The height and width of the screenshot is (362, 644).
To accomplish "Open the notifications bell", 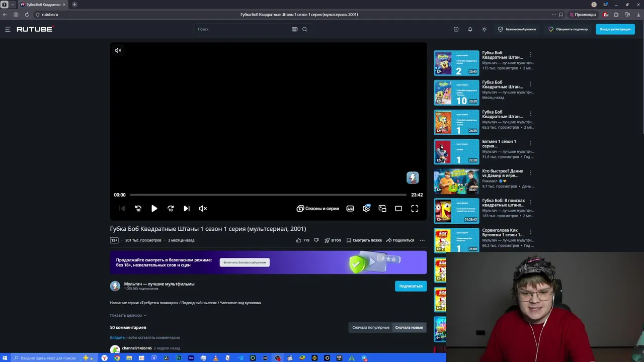I will point(470,29).
